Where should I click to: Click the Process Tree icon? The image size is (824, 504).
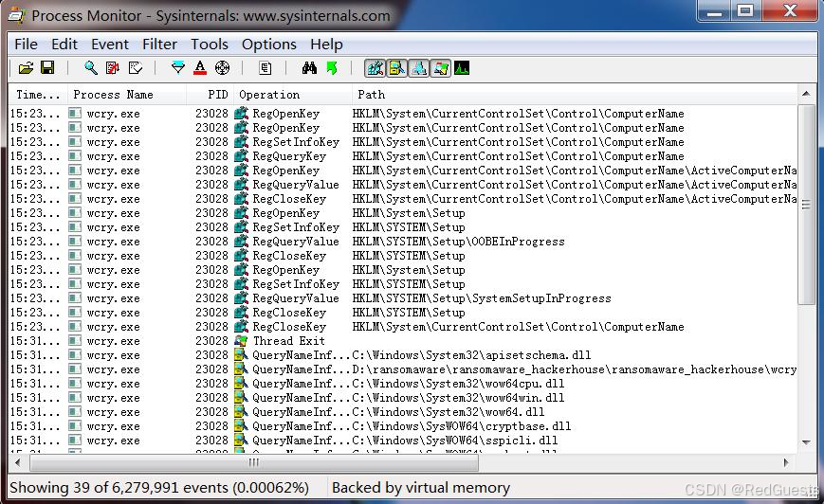pyautogui.click(x=266, y=67)
